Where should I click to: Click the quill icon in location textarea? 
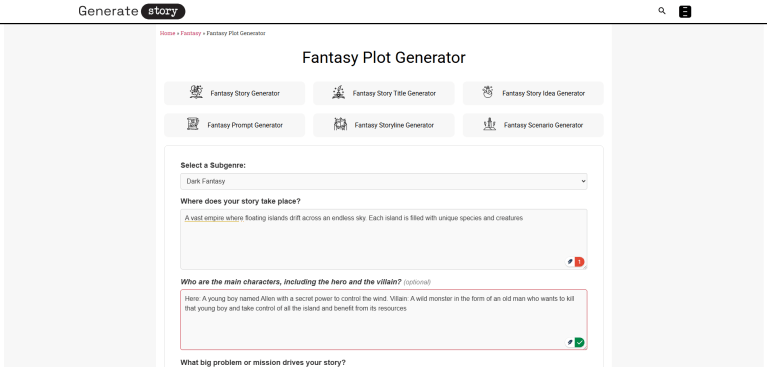[570, 262]
